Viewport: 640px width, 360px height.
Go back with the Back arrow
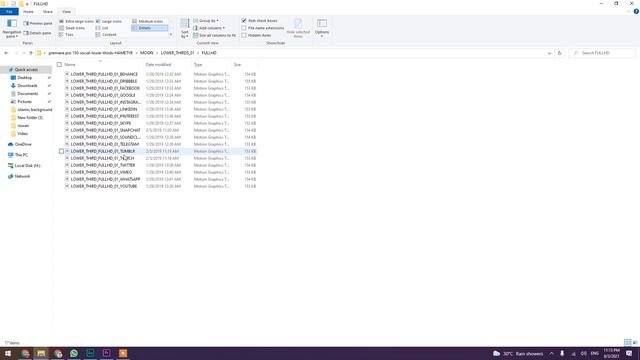point(6,53)
